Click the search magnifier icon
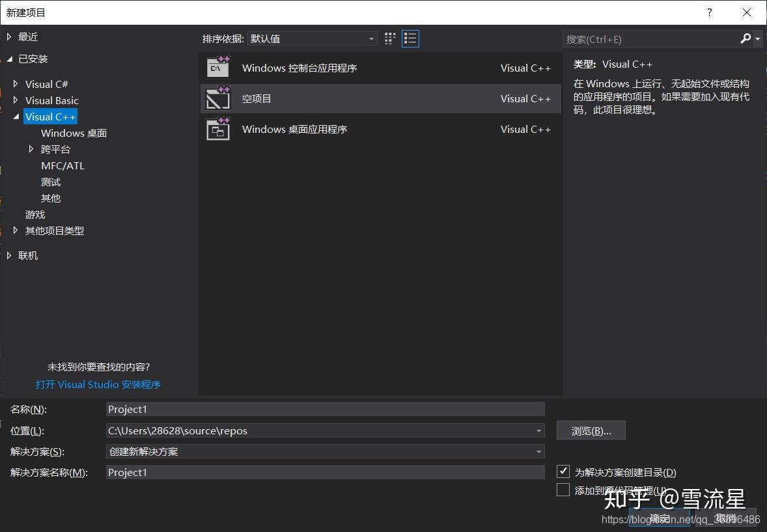 pos(745,39)
